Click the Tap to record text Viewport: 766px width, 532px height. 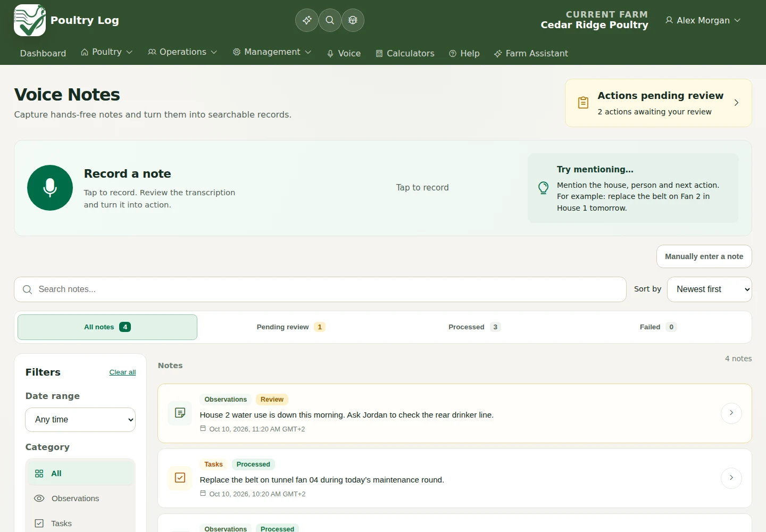(422, 188)
